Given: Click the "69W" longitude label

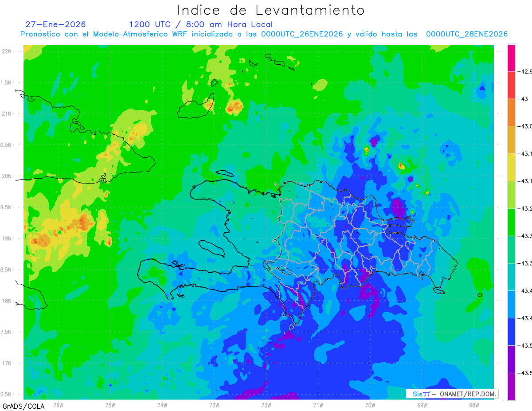Looking at the screenshot, I should point(422,405).
